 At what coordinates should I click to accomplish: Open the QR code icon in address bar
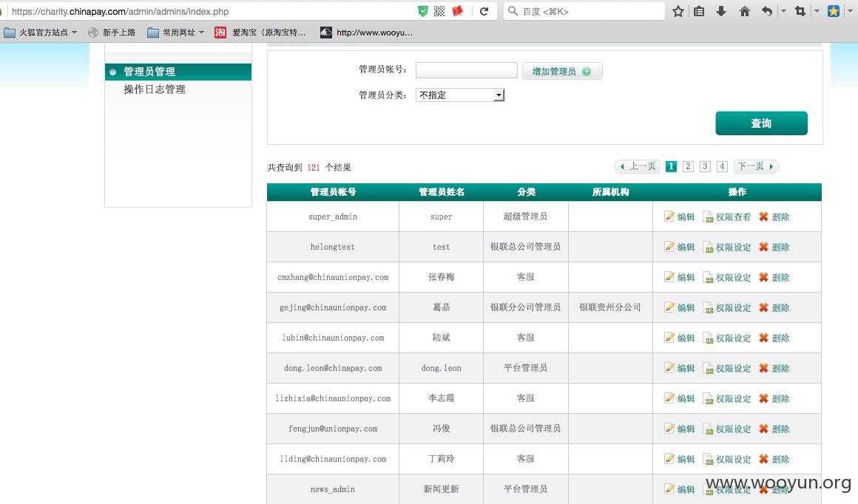[x=439, y=11]
